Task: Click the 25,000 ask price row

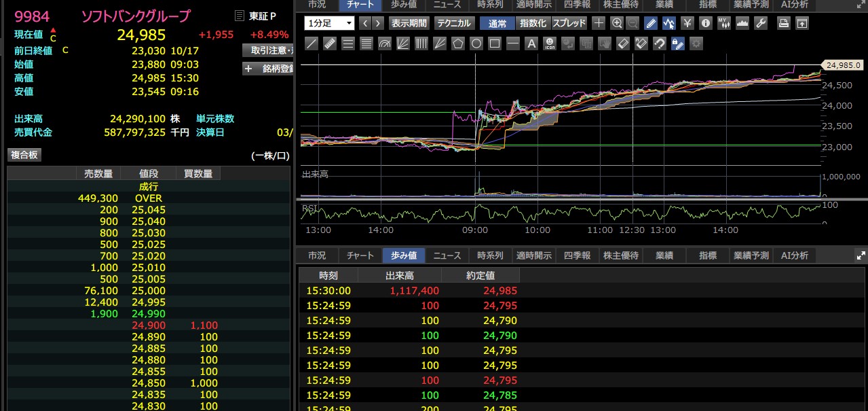Action: pyautogui.click(x=149, y=291)
